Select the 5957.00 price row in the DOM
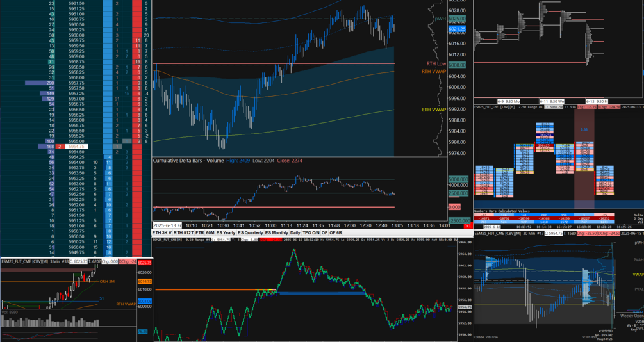This screenshot has width=644, height=342. (x=77, y=99)
